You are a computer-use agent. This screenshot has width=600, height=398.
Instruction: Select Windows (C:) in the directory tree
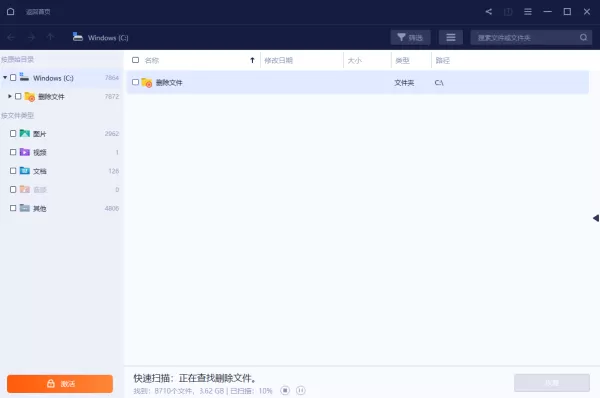click(53, 78)
